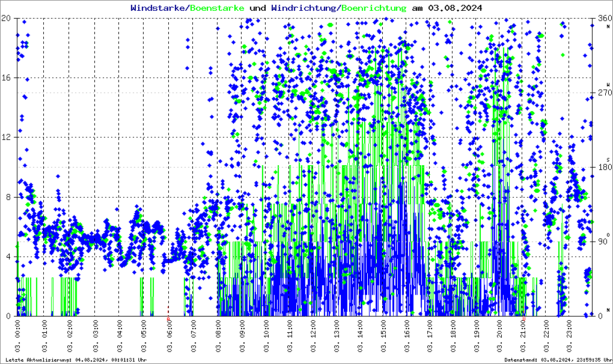This screenshot has height=364, width=613.
Task: Select the 15:00 time label on x-axis
Action: point(384,336)
